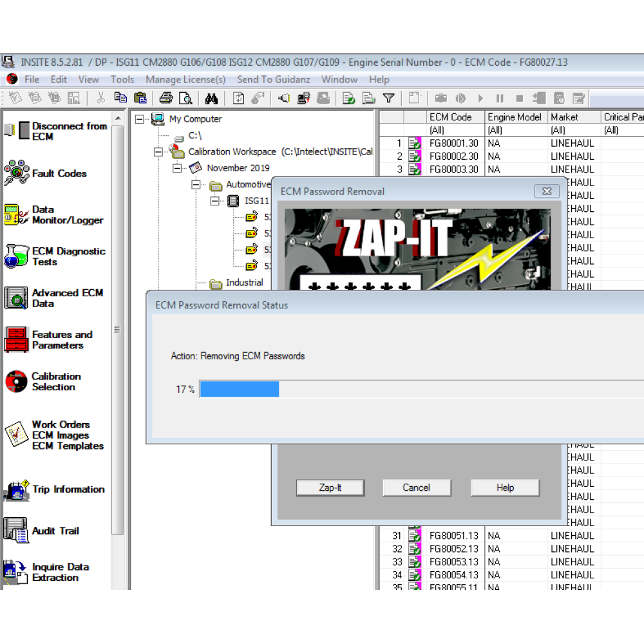This screenshot has width=644, height=644.
Task: Open Print Preview from toolbar
Action: click(185, 98)
